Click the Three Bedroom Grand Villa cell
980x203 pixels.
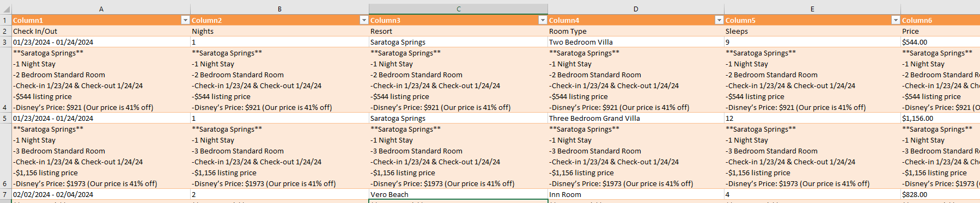click(636, 118)
